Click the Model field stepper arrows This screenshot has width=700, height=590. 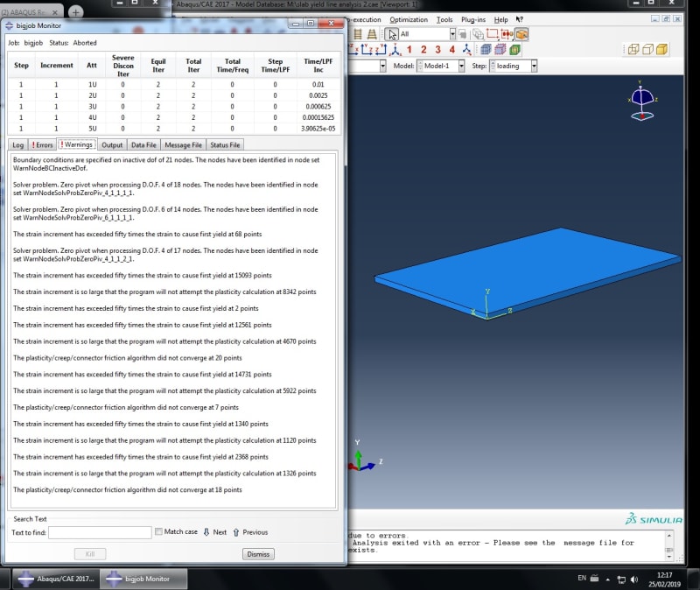(x=420, y=67)
